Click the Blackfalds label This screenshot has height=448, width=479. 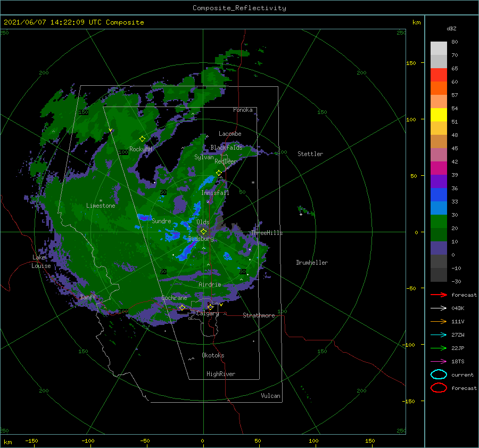point(226,148)
